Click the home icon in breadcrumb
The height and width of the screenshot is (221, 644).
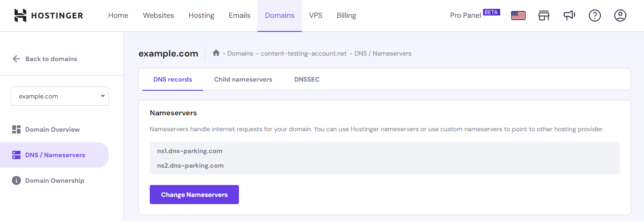click(x=216, y=53)
